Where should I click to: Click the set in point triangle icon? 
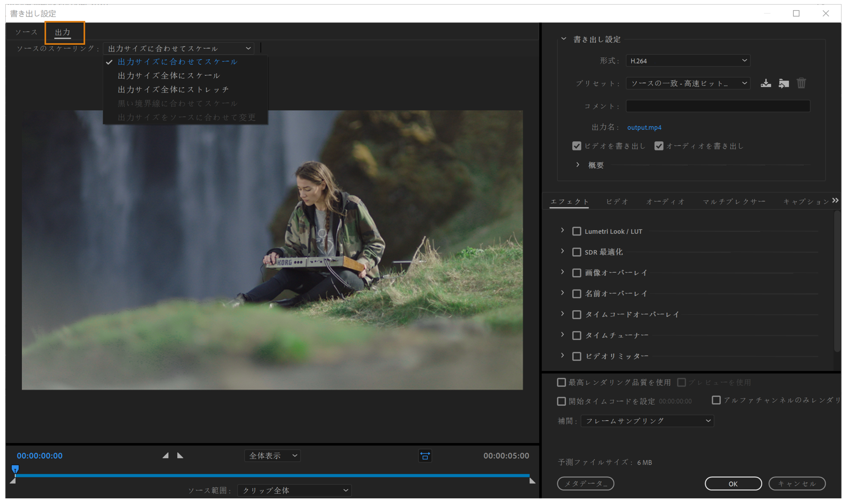tap(165, 456)
